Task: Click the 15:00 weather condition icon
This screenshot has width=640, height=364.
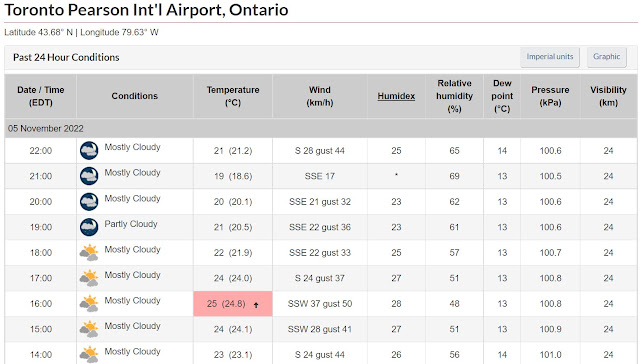Action: [x=89, y=329]
